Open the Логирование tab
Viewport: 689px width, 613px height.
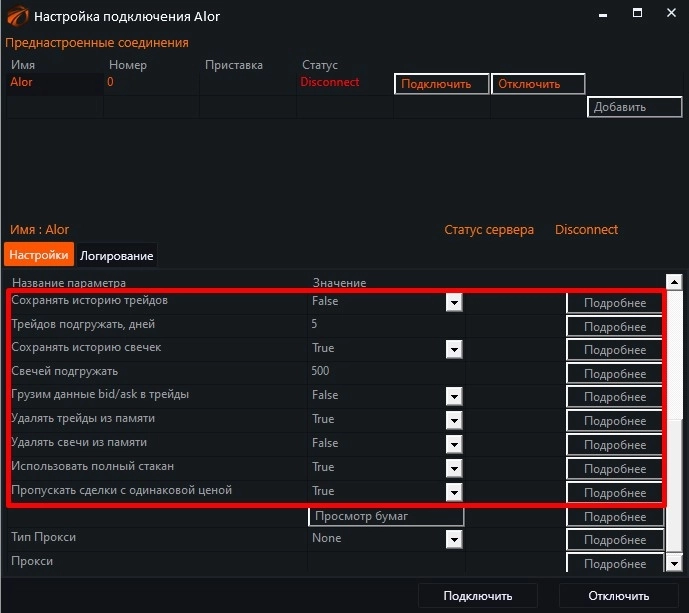tap(117, 256)
